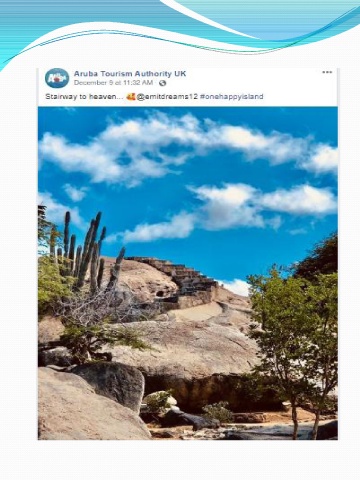This screenshot has height=480, width=360.
Task: Select the 'Stairway to heaven...' caption text
Action: [84, 97]
